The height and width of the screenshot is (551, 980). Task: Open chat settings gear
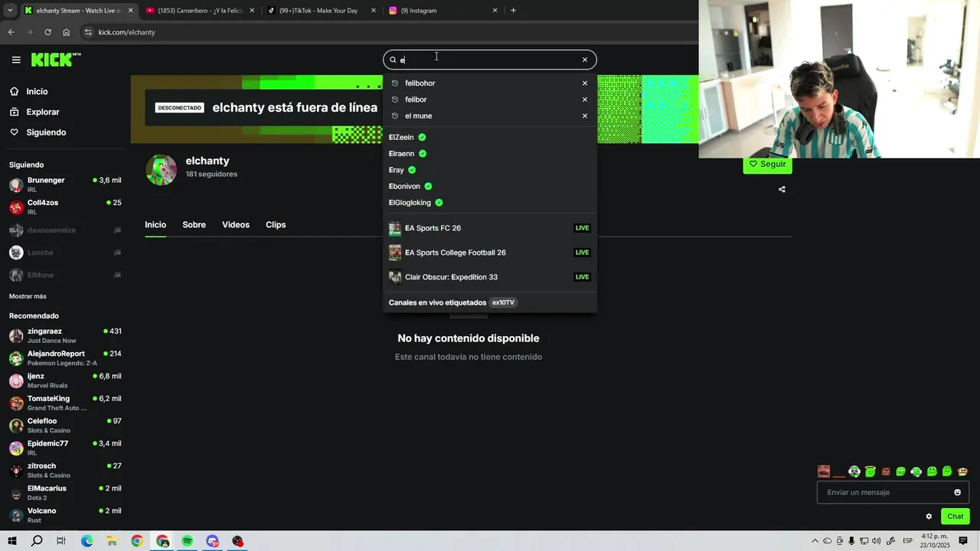(x=929, y=517)
